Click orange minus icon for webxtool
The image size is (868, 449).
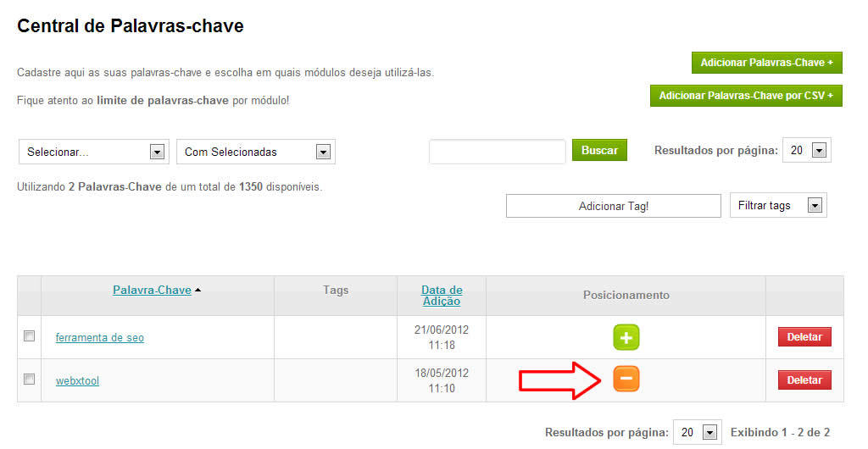click(626, 379)
